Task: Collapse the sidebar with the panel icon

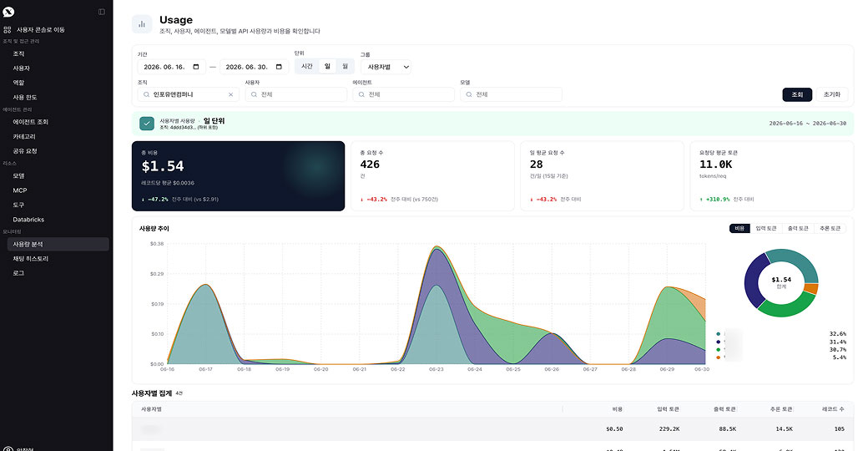Action: pos(101,12)
